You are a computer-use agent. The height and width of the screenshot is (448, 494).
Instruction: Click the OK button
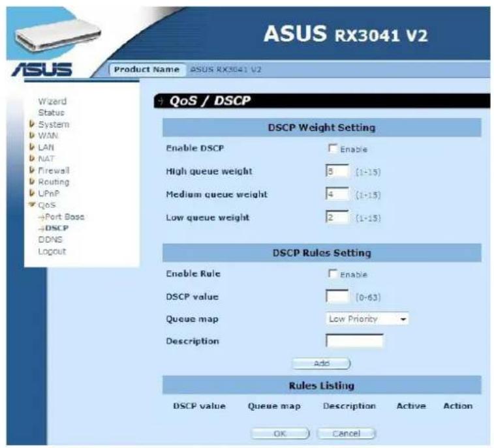point(280,434)
